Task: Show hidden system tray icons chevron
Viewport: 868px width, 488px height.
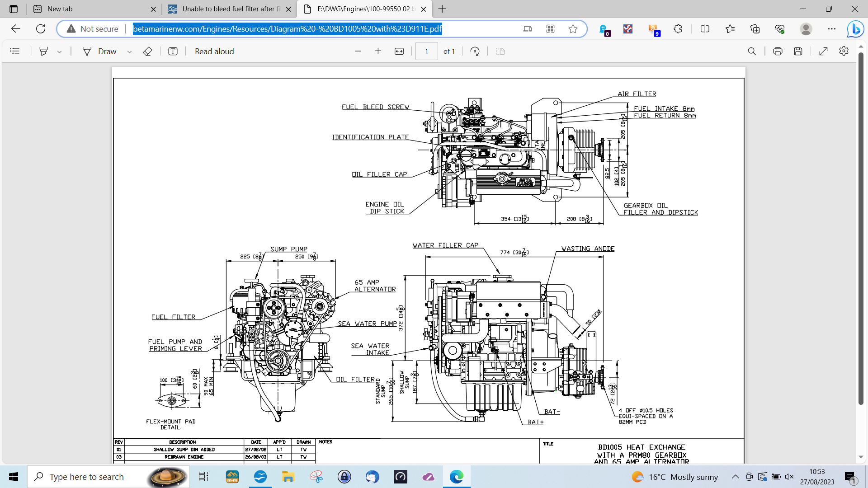Action: pos(736,477)
